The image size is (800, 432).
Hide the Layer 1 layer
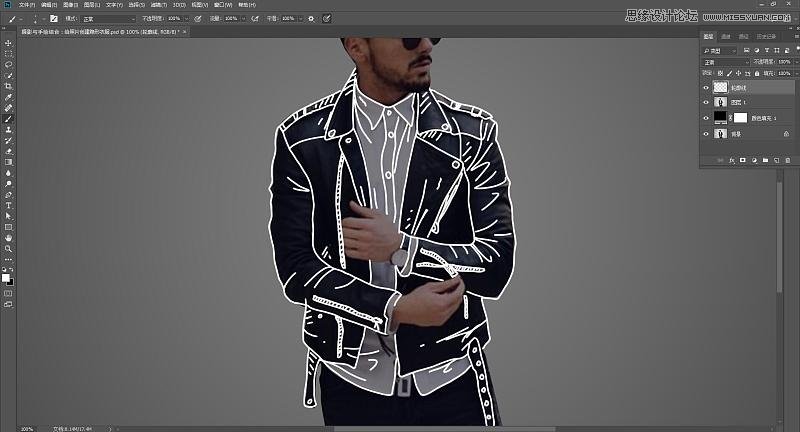pyautogui.click(x=706, y=103)
